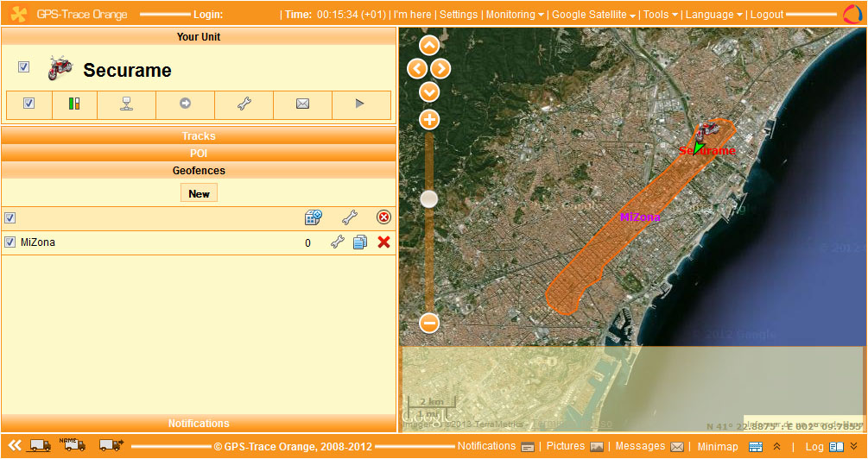Click the Messages link in bottom bar

tap(641, 446)
